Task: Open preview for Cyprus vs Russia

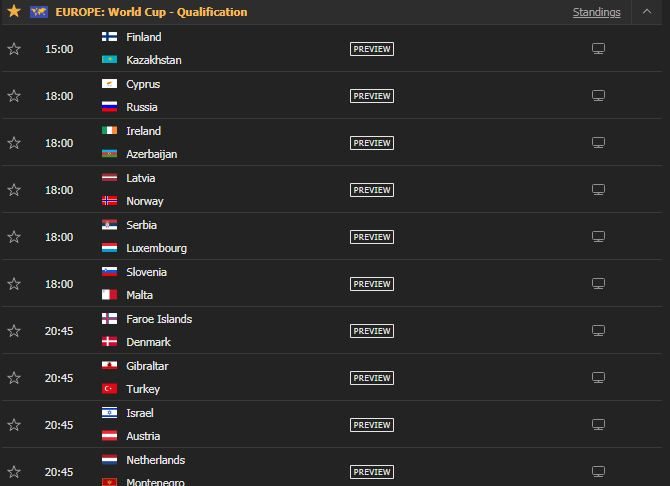Action: (x=372, y=96)
